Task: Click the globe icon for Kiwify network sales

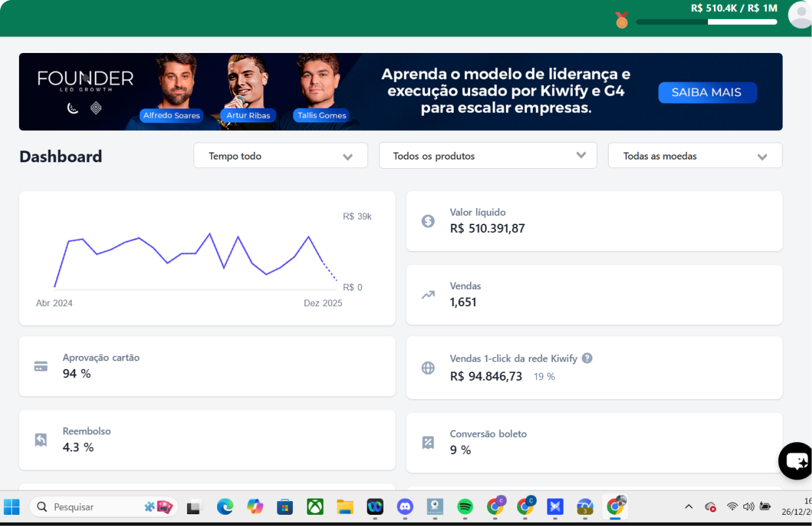Action: click(428, 368)
